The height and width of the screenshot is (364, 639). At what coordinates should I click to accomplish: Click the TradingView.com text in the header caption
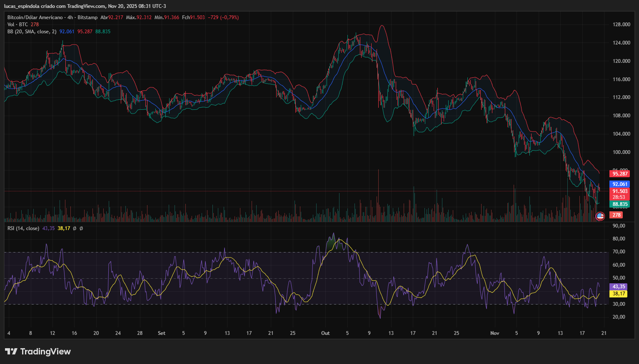pyautogui.click(x=86, y=6)
